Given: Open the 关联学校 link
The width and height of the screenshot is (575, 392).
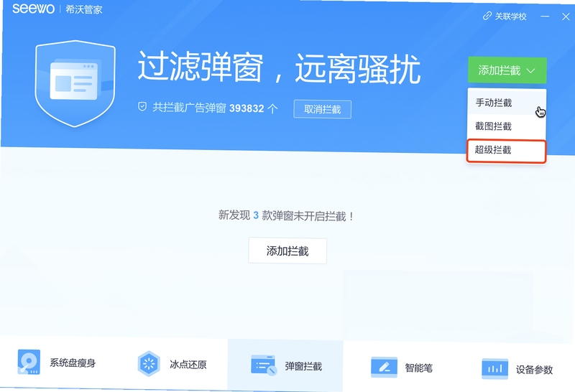Looking at the screenshot, I should (505, 16).
